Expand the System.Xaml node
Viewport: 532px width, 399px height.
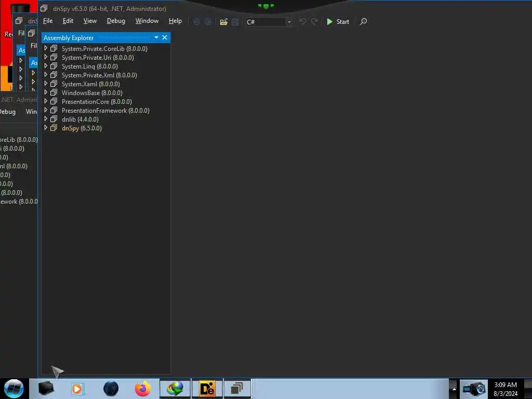(x=46, y=84)
